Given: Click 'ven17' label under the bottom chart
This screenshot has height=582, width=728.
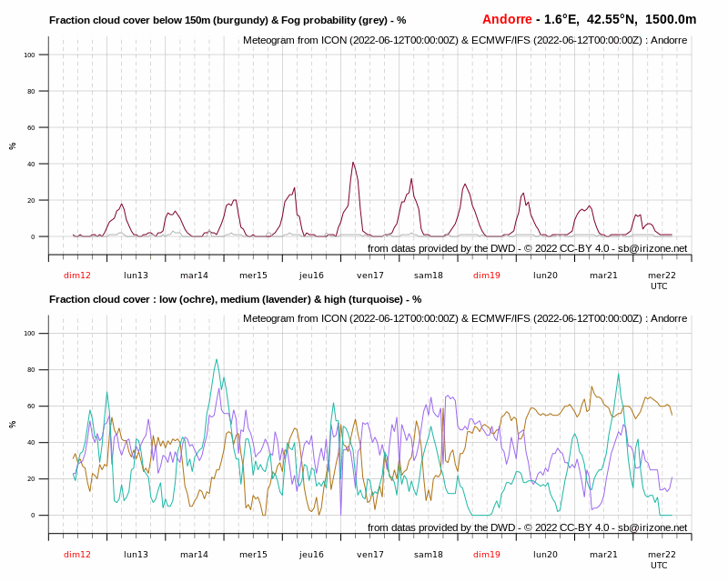Looking at the screenshot, I should tap(370, 554).
